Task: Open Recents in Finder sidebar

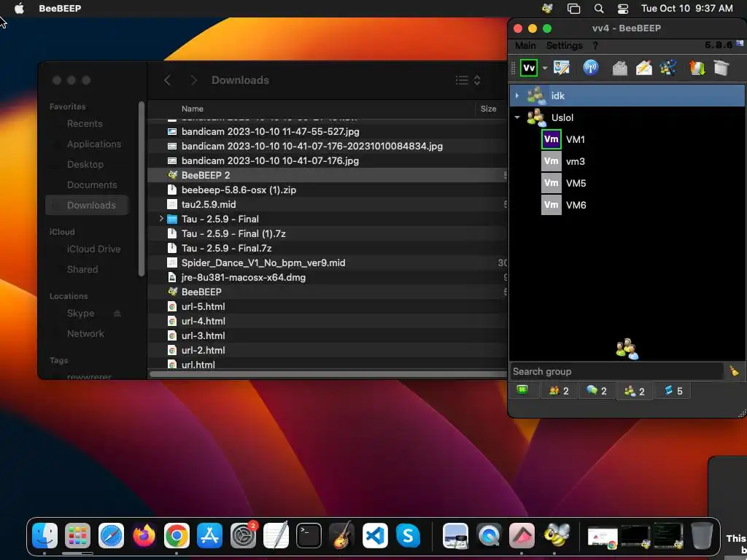Action: click(x=85, y=124)
